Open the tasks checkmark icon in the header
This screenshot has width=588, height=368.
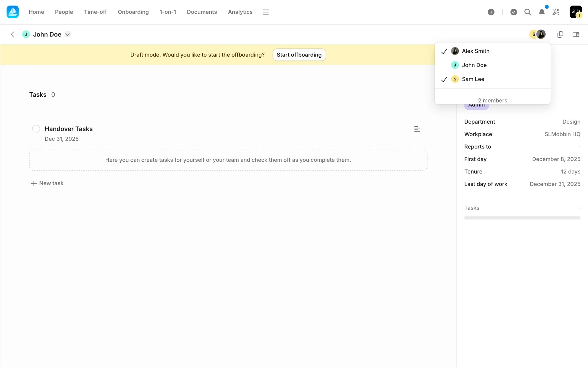coord(514,12)
